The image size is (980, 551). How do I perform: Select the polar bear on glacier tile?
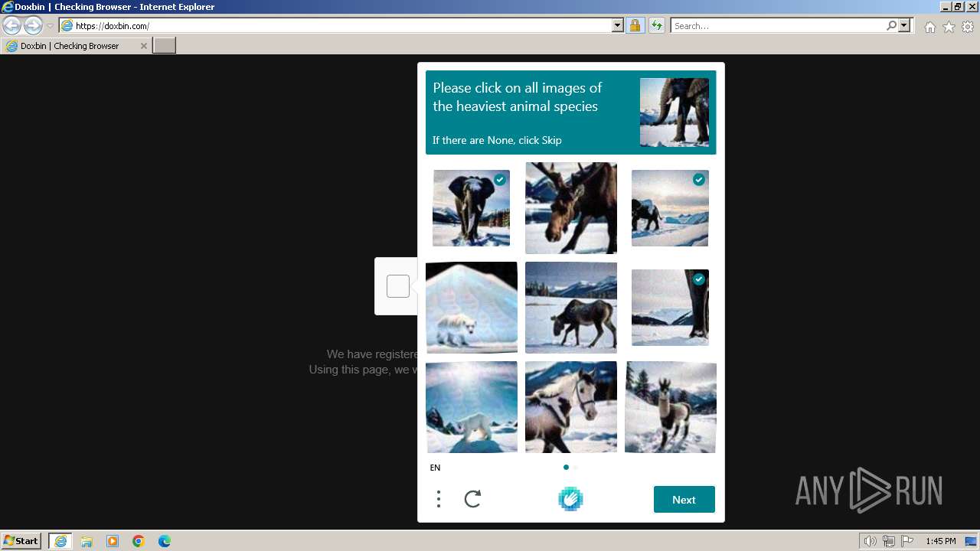(471, 308)
